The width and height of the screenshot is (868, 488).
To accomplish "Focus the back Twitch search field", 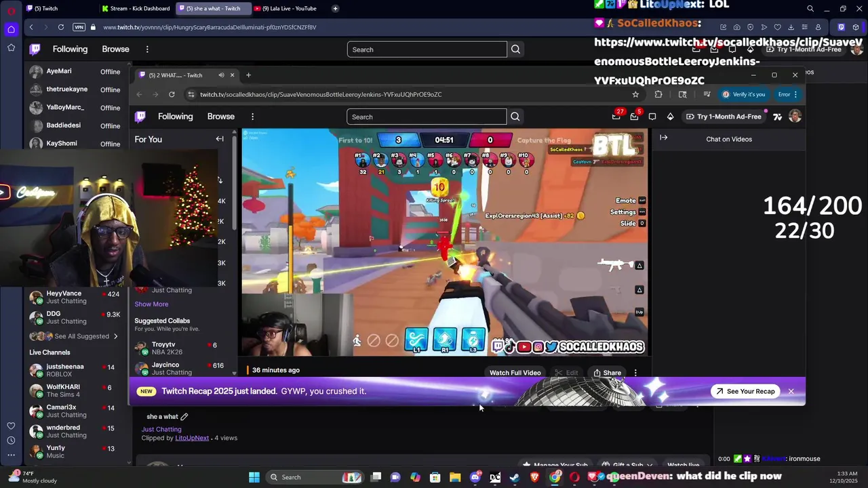I will (x=427, y=49).
